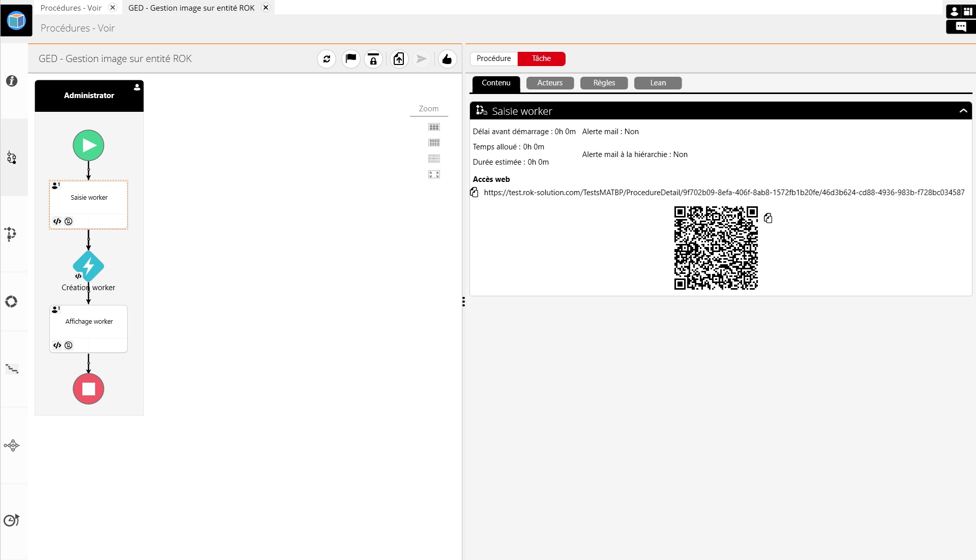The image size is (976, 560).
Task: Open the information icon in left sidebar
Action: (12, 81)
